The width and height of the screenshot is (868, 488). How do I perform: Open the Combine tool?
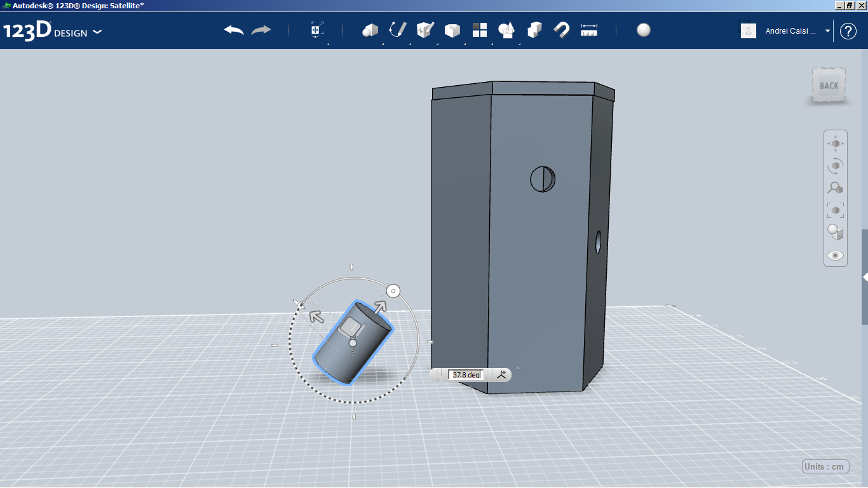(x=534, y=30)
